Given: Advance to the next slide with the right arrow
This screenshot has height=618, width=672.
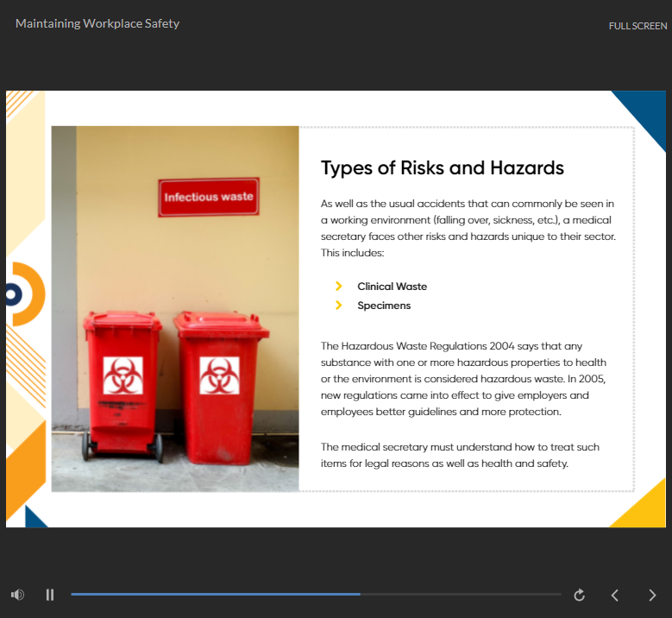Looking at the screenshot, I should click(x=652, y=595).
